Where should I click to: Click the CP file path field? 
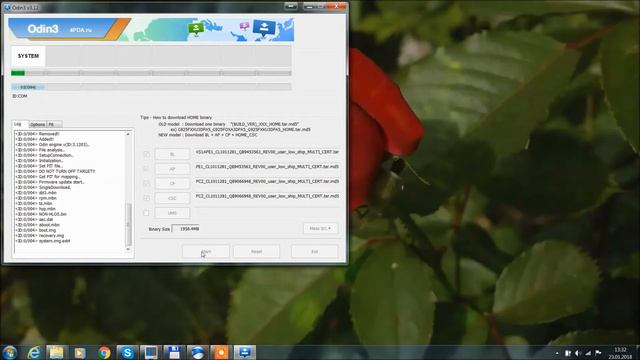[x=267, y=182]
